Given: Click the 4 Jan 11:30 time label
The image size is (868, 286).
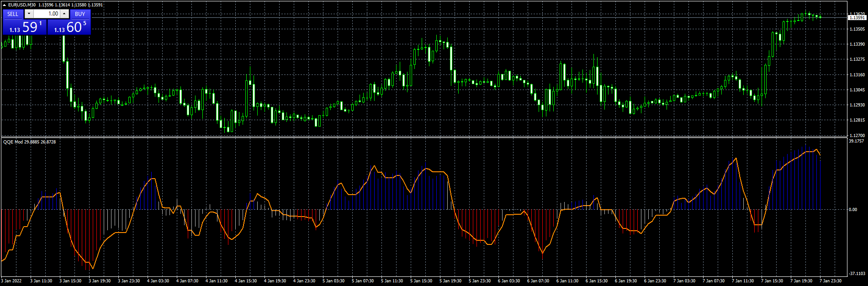Looking at the screenshot, I should (x=217, y=281).
